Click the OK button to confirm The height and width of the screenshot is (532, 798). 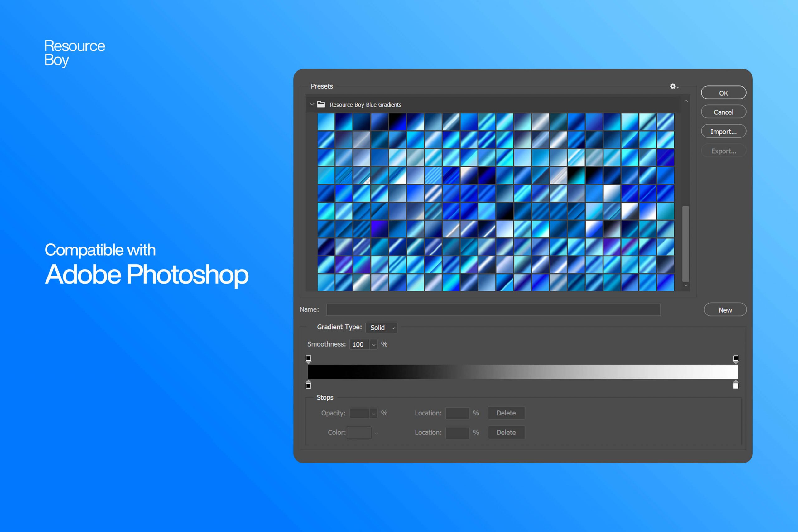point(724,92)
